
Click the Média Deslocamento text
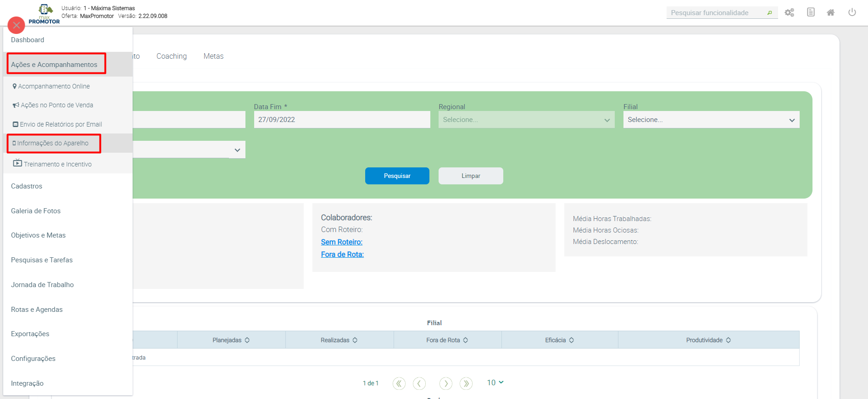pyautogui.click(x=606, y=242)
